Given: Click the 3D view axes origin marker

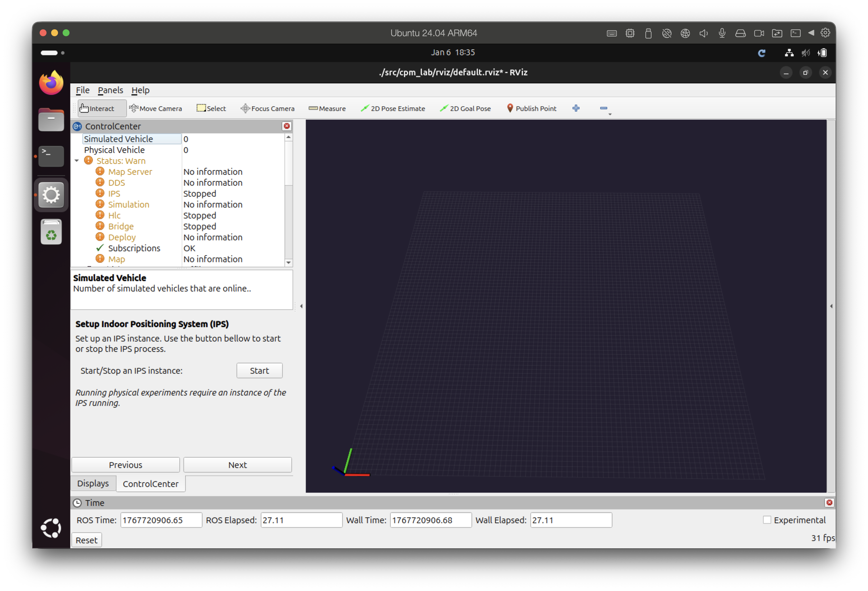Looking at the screenshot, I should [346, 474].
